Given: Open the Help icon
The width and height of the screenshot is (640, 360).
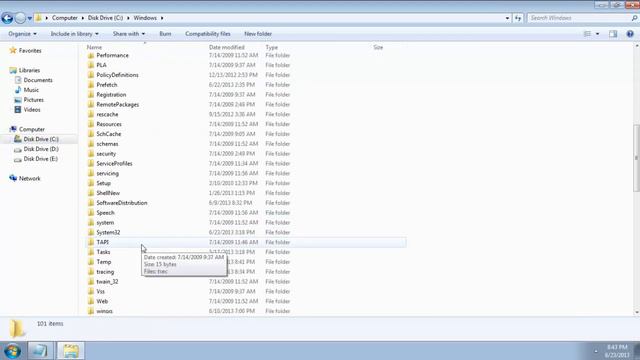Looking at the screenshot, I should click(630, 34).
